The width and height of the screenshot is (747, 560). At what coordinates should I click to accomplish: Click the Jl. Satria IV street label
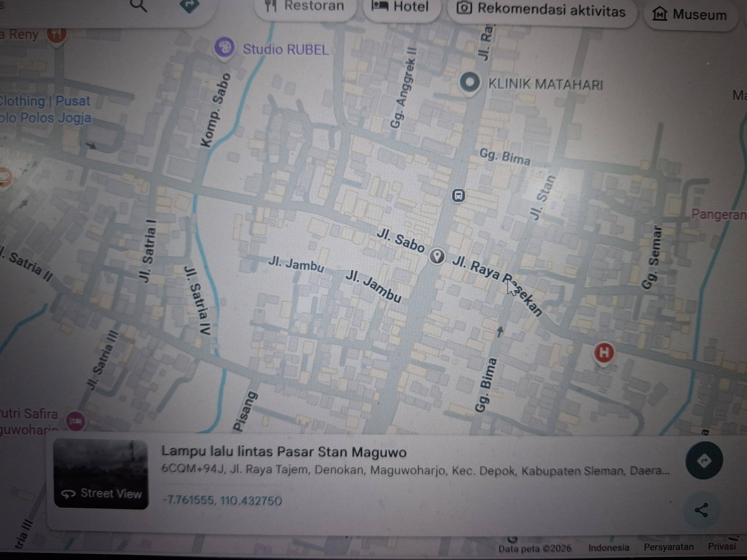(x=198, y=300)
